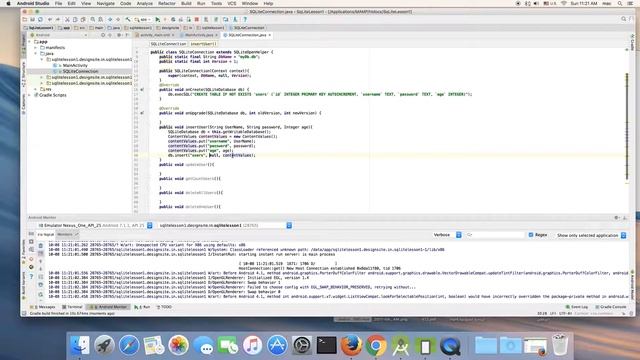Viewport: 640px width, 360px height.
Task: Open the application process dropdown
Action: 225,225
